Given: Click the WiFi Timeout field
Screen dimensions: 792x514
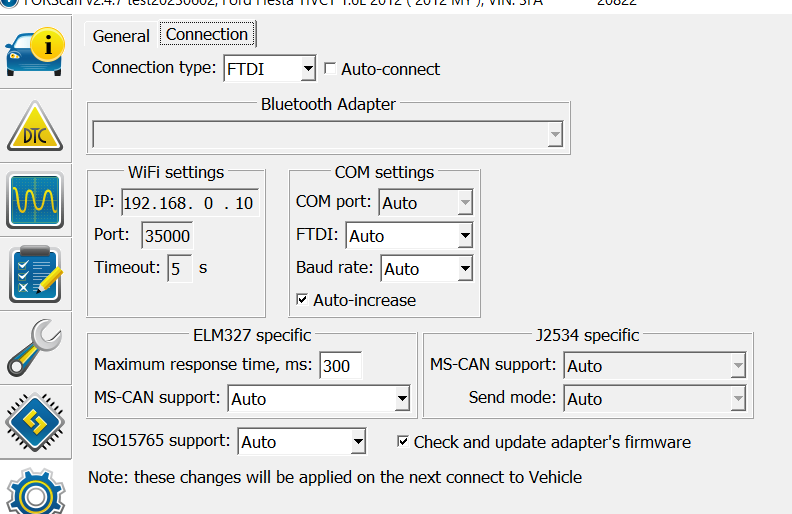Looking at the screenshot, I should point(180,269).
